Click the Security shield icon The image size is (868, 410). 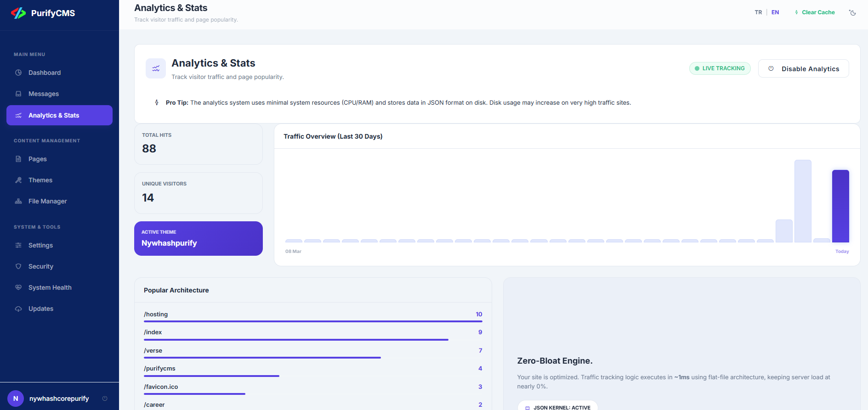pos(18,266)
